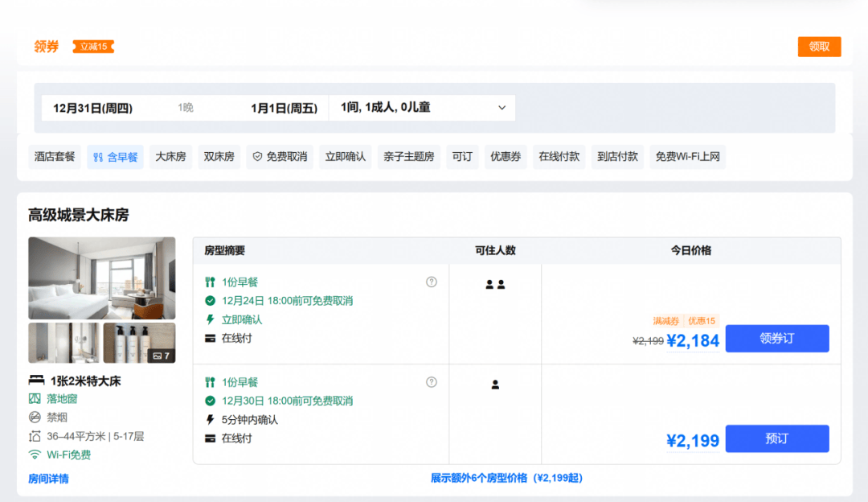The height and width of the screenshot is (502, 868).
Task: Toggle the 双床房 filter chip
Action: tap(219, 157)
